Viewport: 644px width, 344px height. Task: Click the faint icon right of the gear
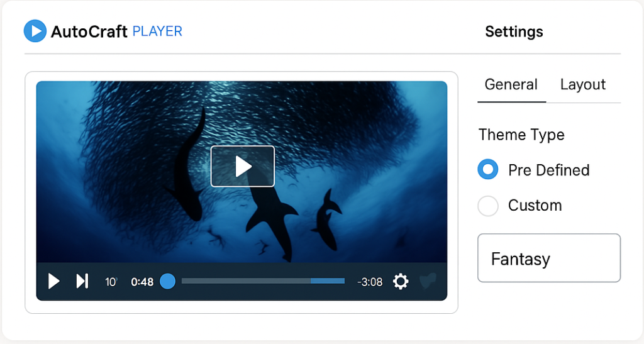[x=428, y=282]
